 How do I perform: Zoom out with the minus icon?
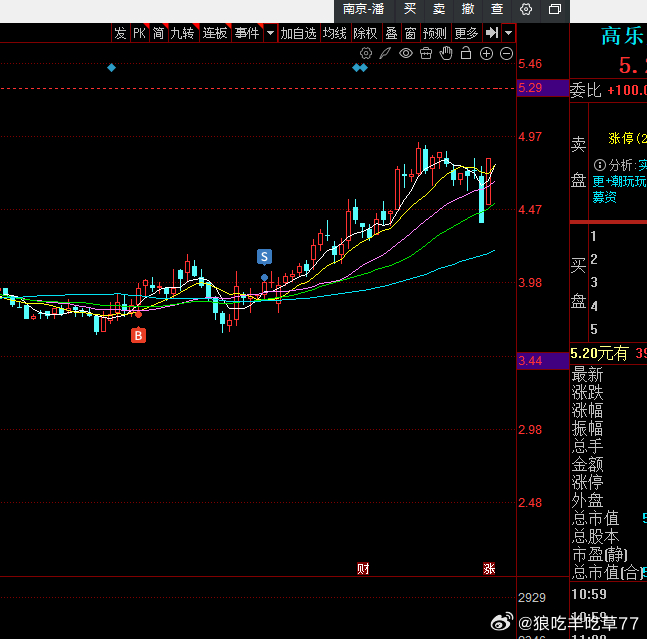tap(506, 54)
